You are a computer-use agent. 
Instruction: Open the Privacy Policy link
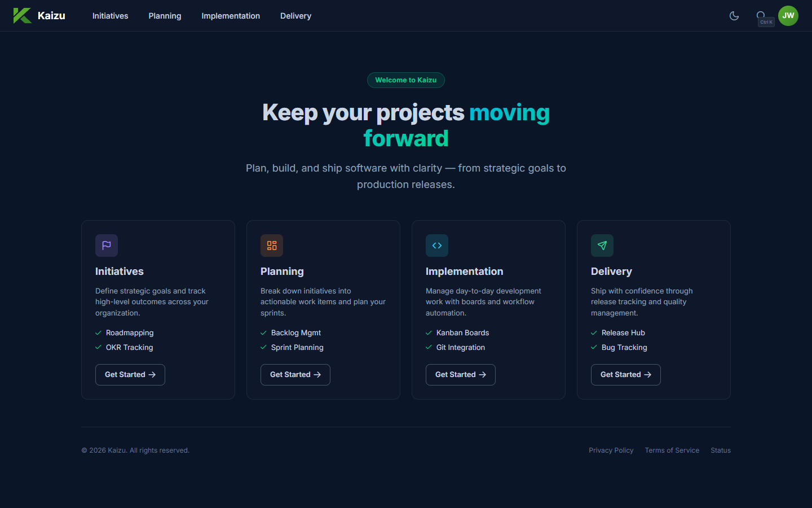(x=611, y=450)
